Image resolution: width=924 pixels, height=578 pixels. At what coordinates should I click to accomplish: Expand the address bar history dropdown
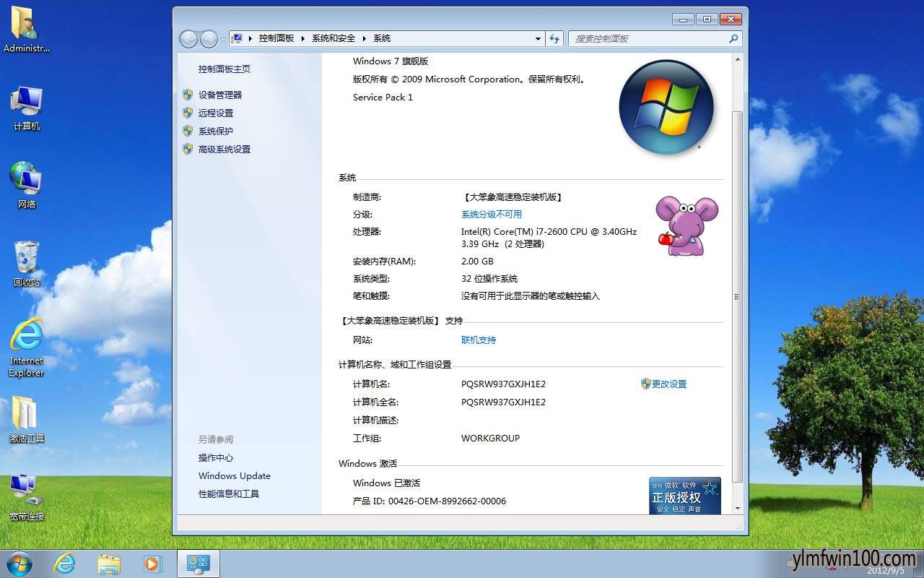tap(537, 38)
